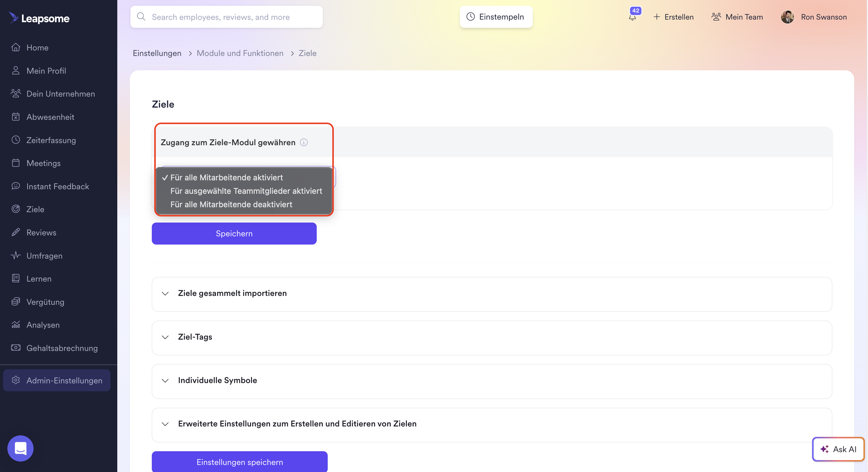Expand 'Ziele gesammelt importieren' section

coord(492,294)
